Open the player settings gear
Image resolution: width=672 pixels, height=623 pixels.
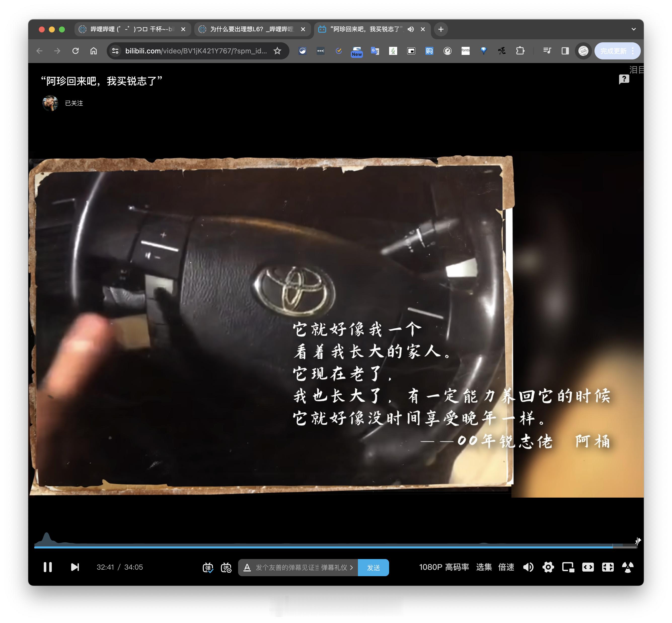point(548,567)
